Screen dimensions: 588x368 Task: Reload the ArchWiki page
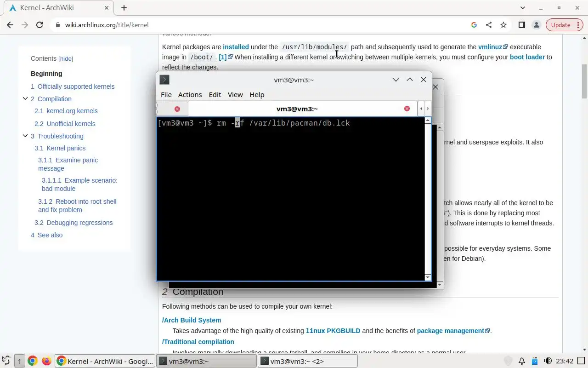click(40, 25)
